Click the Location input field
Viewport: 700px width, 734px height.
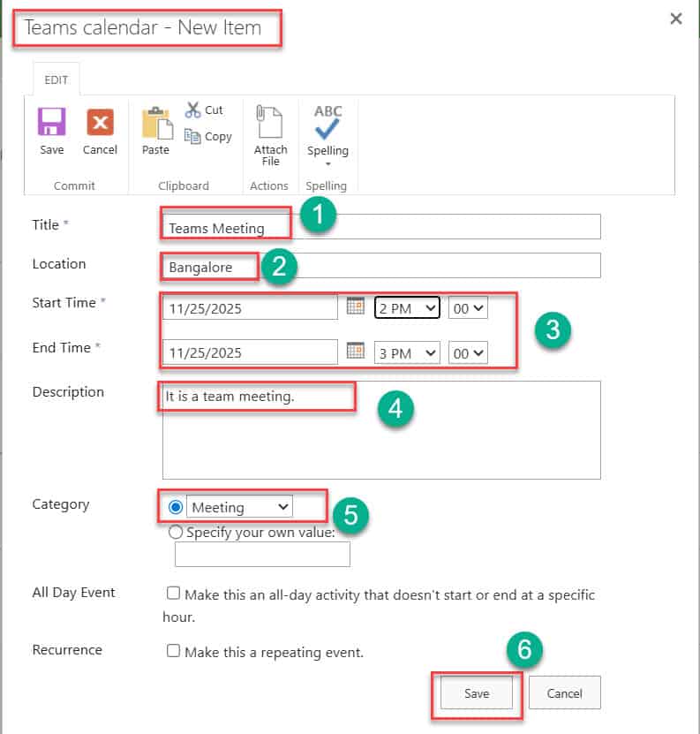click(x=381, y=265)
